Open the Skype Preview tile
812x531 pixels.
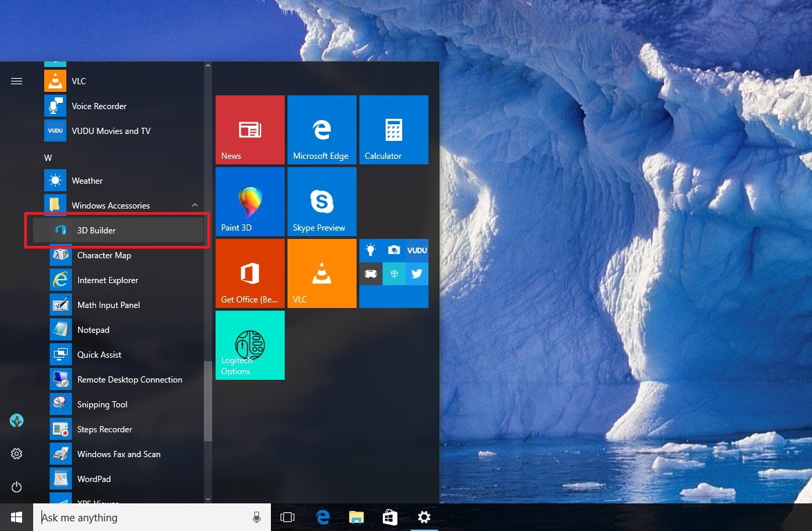tap(322, 202)
